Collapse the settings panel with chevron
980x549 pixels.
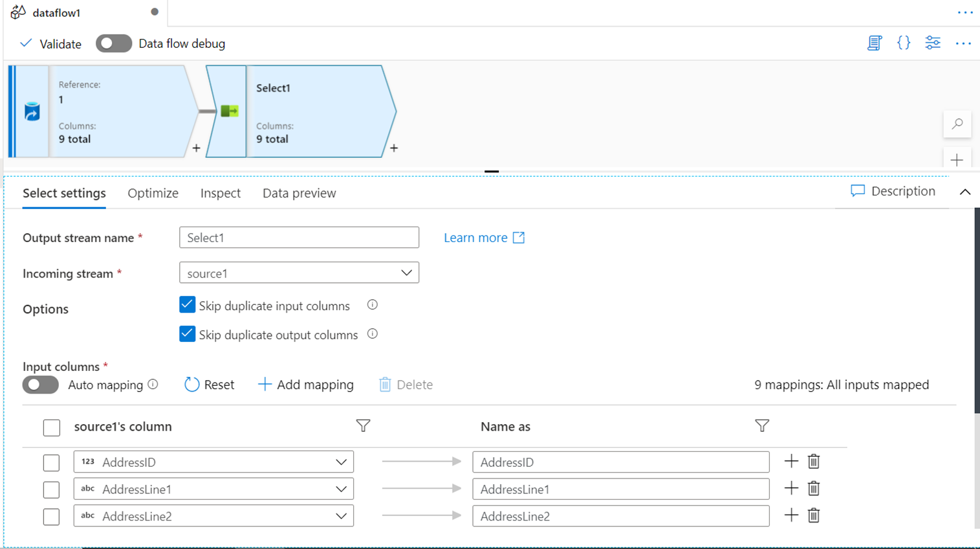965,192
